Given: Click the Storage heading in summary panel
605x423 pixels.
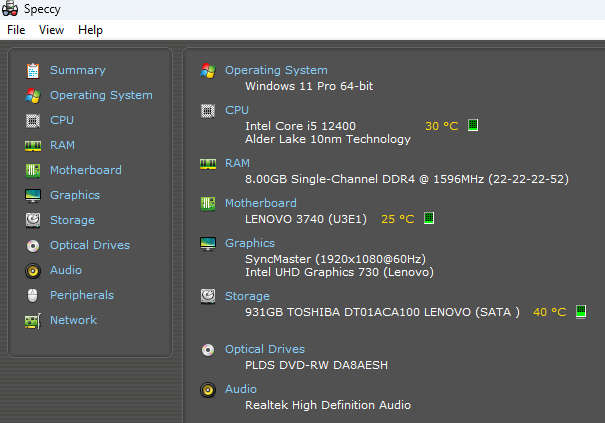Looking at the screenshot, I should 247,296.
